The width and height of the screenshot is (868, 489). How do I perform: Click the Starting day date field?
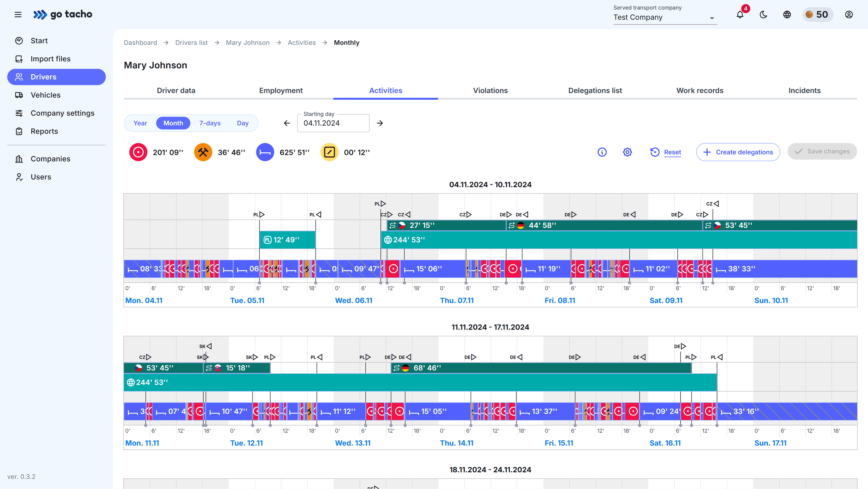click(333, 123)
